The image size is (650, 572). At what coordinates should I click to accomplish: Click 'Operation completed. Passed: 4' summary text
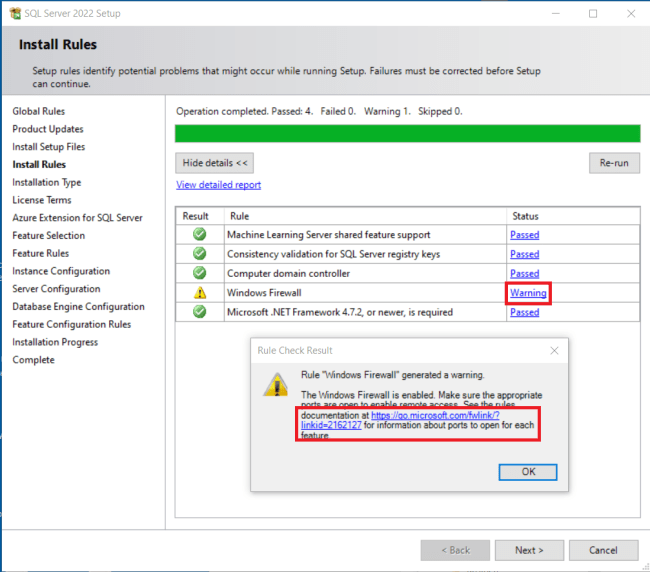click(245, 111)
